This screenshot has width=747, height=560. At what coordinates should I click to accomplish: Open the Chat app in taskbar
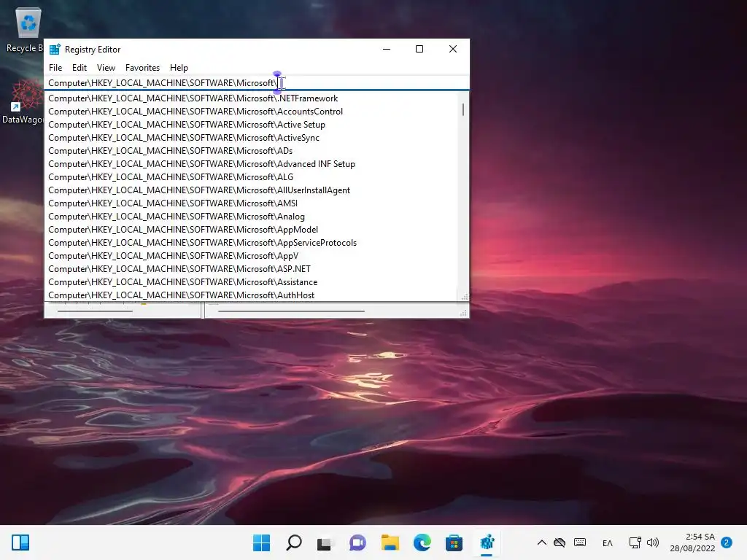tap(357, 542)
